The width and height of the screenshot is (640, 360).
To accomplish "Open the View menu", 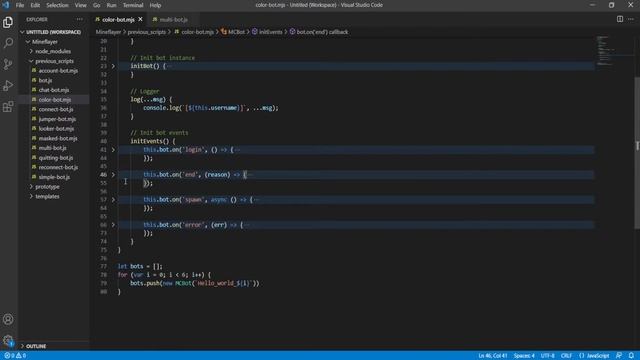I will 80,5.
